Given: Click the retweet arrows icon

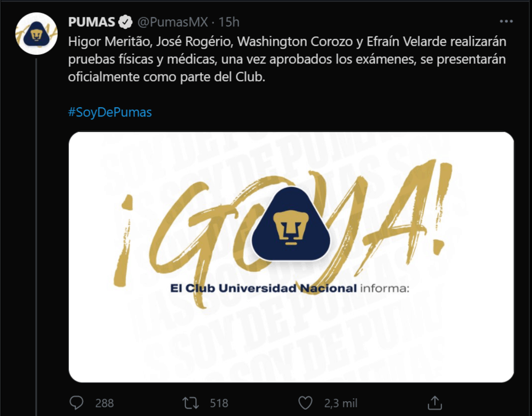Looking at the screenshot, I should (190, 403).
